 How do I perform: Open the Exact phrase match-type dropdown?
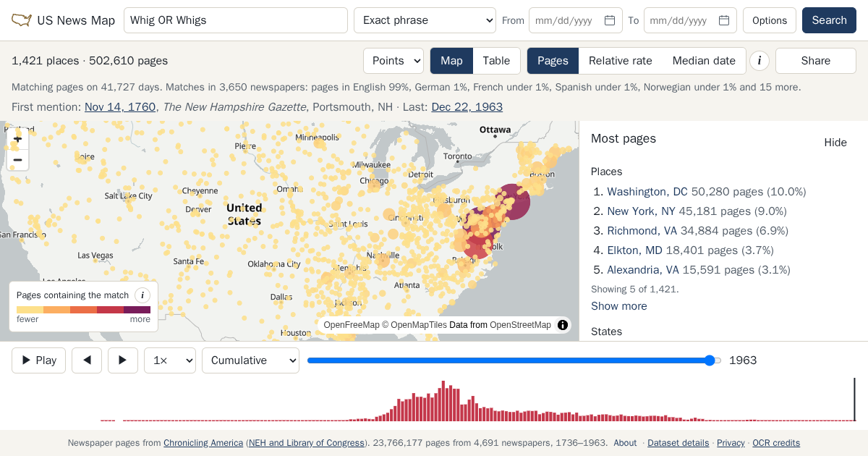pos(425,20)
